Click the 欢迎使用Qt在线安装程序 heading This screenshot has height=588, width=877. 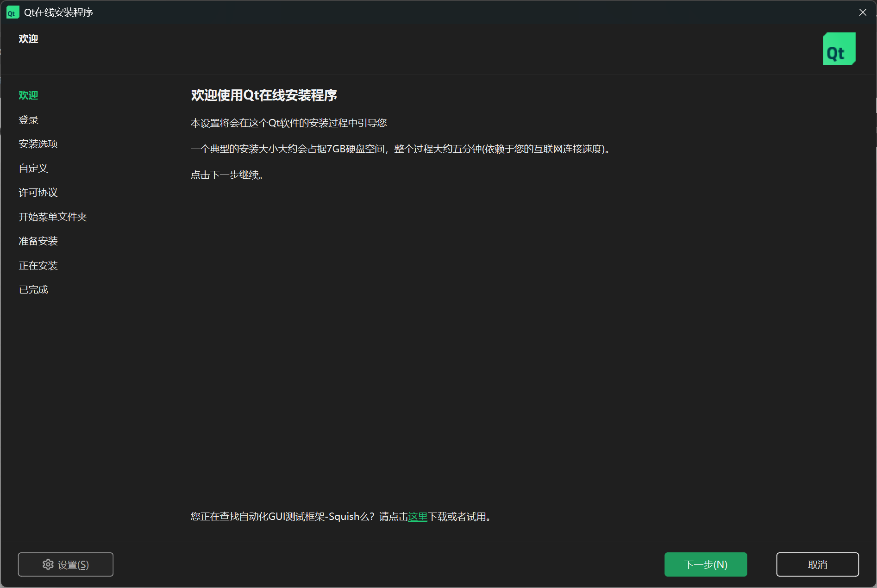coord(264,95)
